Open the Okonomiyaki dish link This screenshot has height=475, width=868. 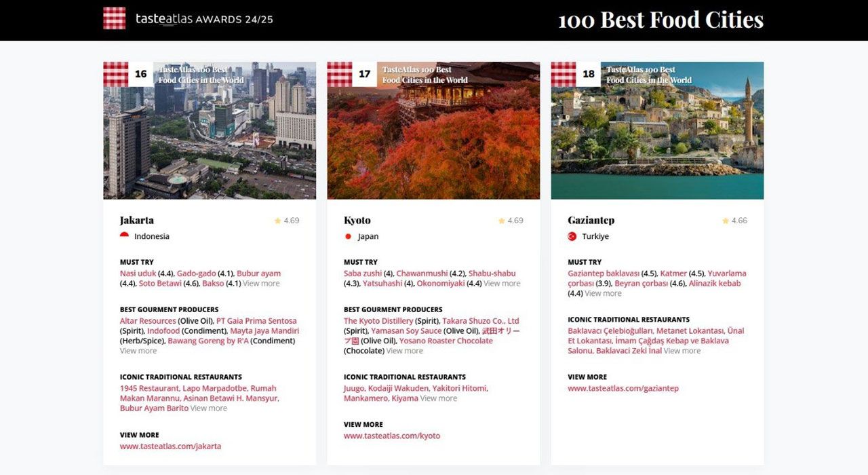441,284
